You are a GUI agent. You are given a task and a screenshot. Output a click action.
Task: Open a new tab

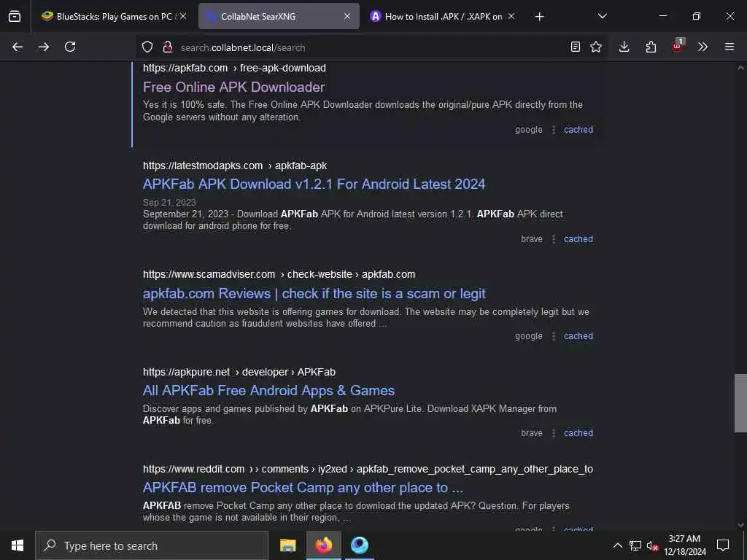[539, 17]
